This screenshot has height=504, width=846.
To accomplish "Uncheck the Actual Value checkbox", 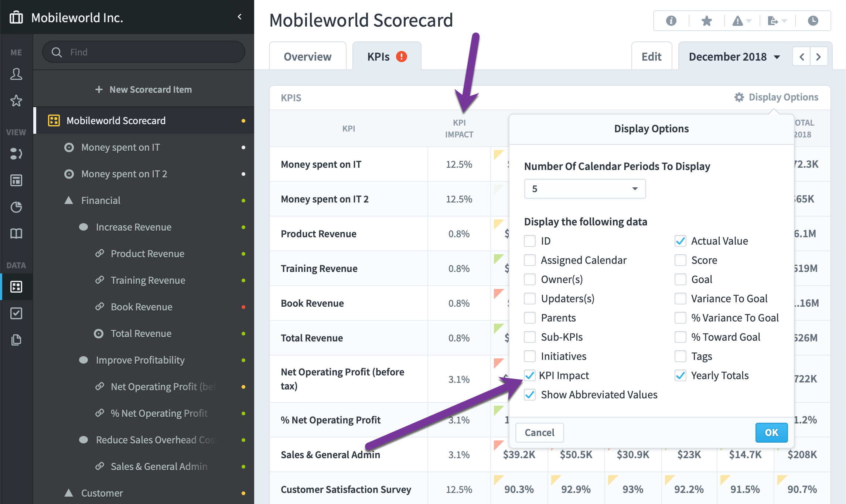I will pos(680,241).
